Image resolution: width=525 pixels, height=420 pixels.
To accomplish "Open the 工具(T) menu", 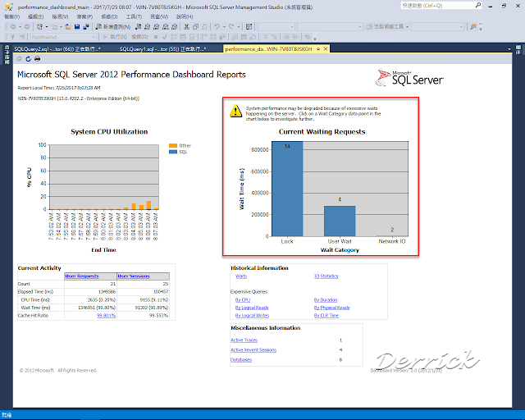I will coord(134,16).
